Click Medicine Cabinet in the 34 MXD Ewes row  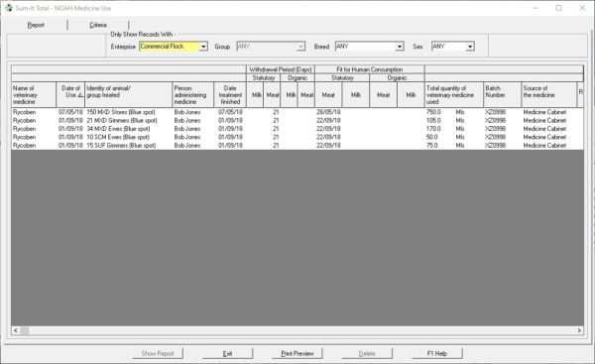[544, 129]
